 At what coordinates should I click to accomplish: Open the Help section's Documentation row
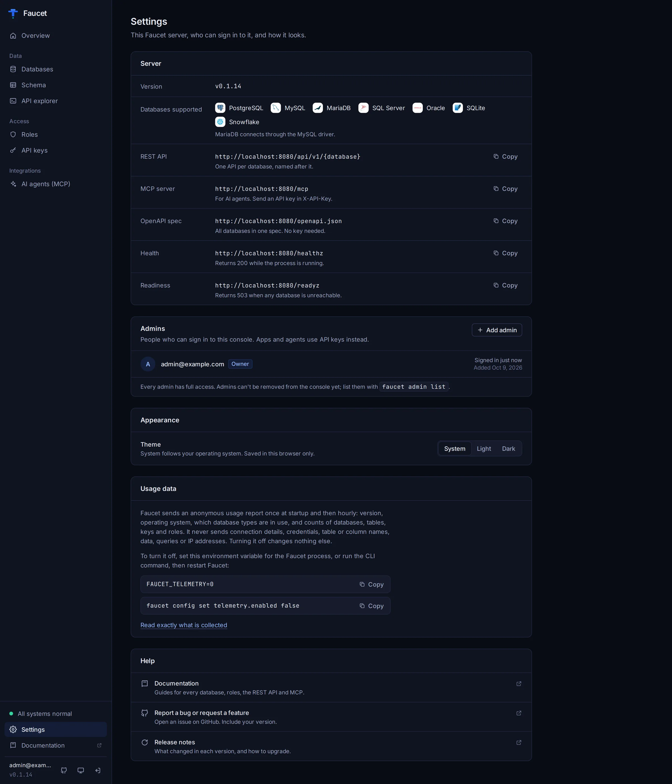(331, 687)
